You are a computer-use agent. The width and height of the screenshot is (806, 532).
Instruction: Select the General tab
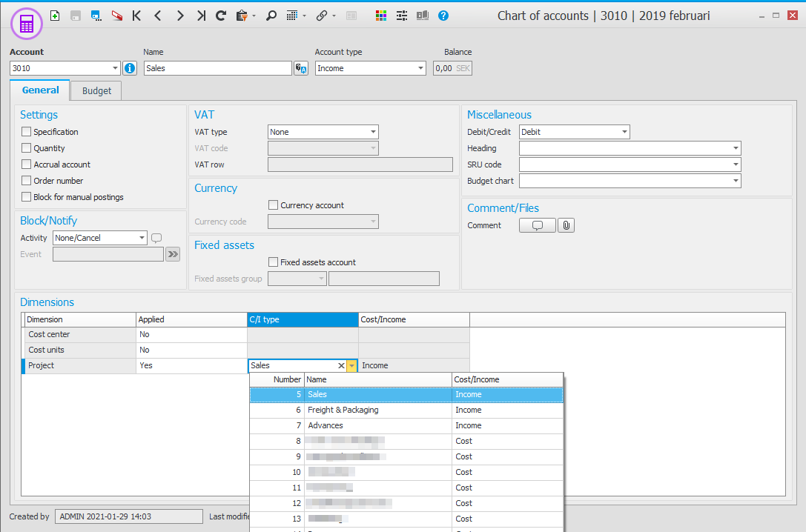click(x=41, y=90)
